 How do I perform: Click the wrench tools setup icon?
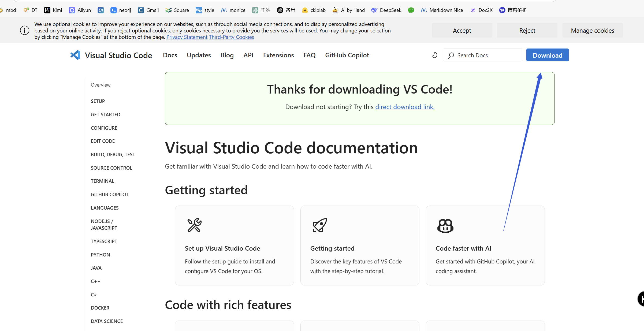194,225
